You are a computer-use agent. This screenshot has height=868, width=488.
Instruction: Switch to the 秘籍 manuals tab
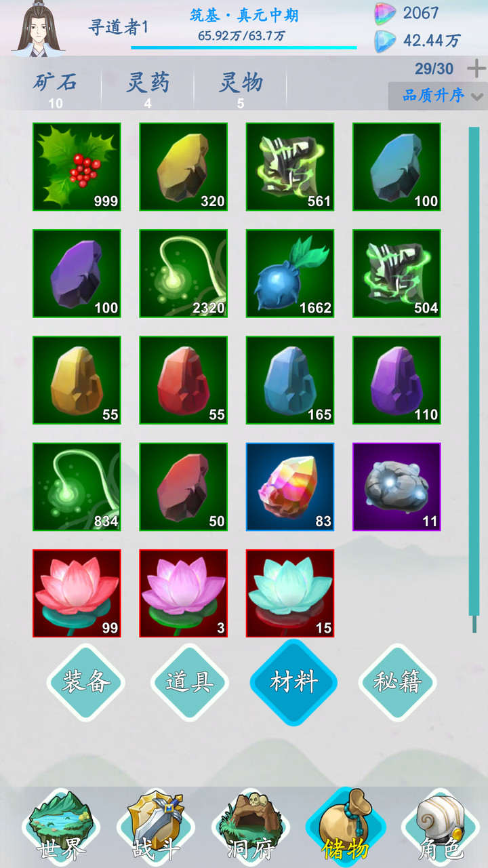[398, 682]
